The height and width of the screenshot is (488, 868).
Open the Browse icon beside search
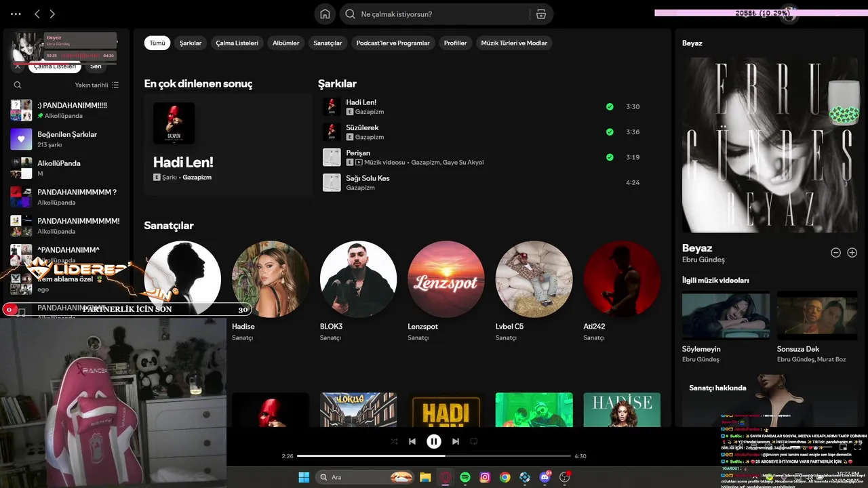point(540,14)
